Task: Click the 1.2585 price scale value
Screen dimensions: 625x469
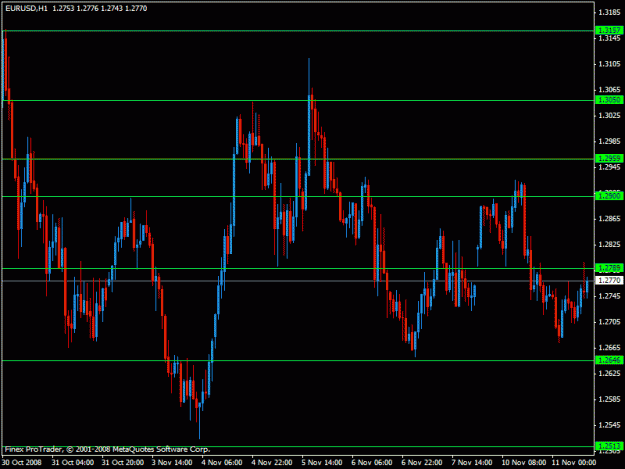Action: (609, 399)
